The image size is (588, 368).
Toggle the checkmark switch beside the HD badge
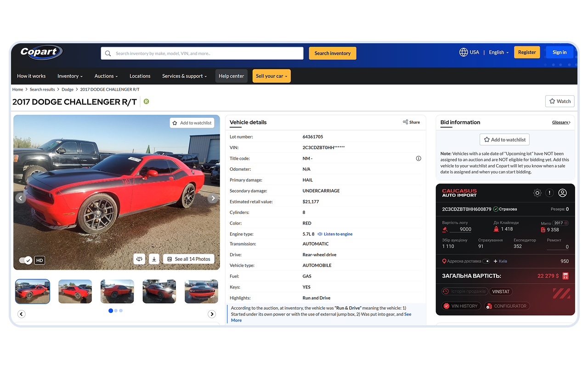[x=26, y=260]
